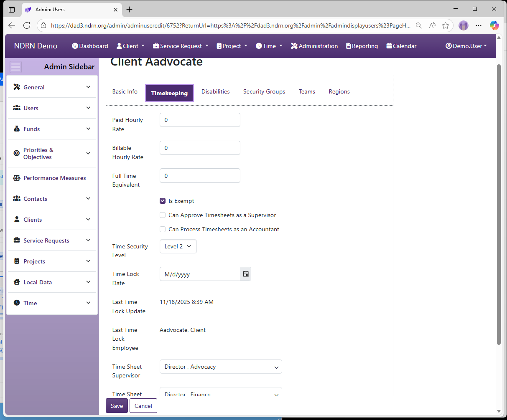
Task: Open the Administration link
Action: click(x=314, y=46)
